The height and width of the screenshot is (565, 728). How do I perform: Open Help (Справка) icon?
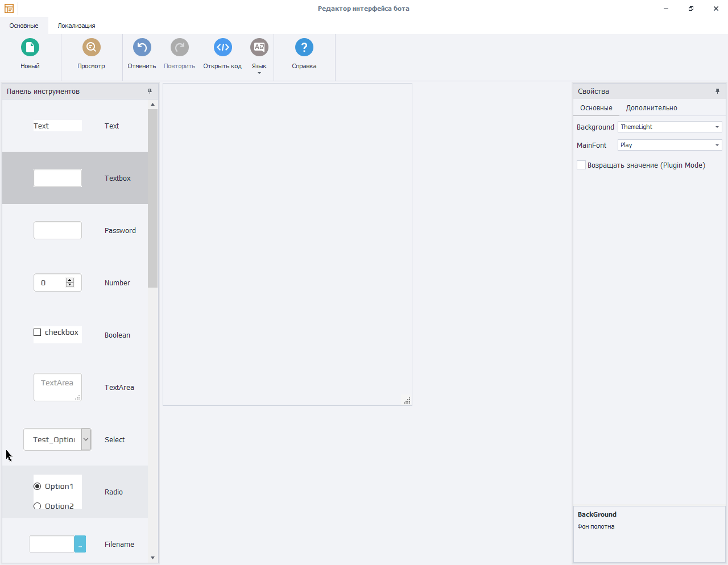(304, 48)
